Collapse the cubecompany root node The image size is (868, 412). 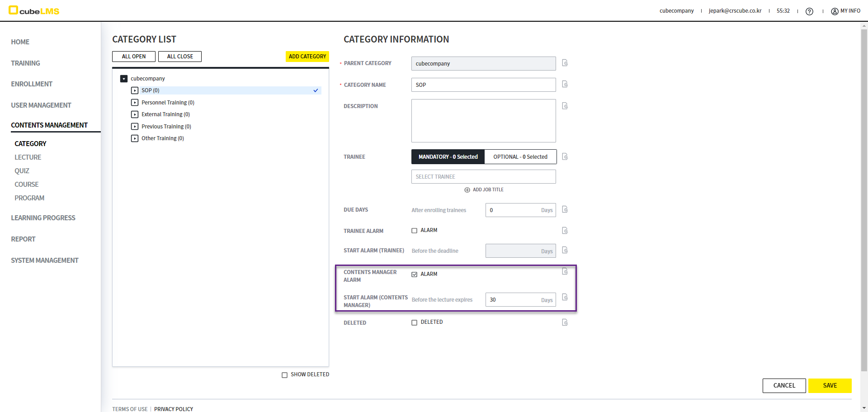coord(124,79)
